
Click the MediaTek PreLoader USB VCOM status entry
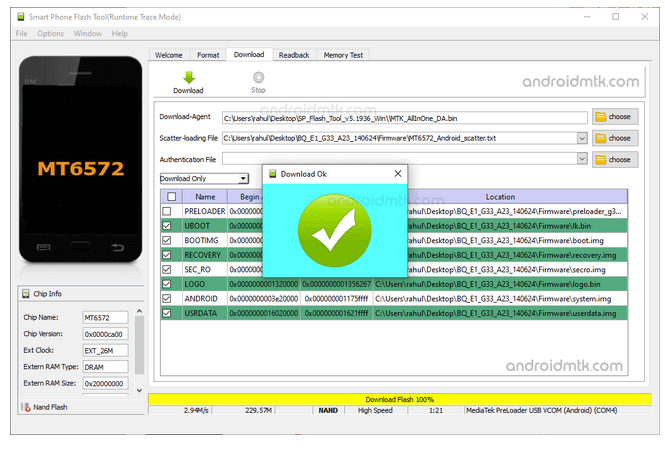542,411
